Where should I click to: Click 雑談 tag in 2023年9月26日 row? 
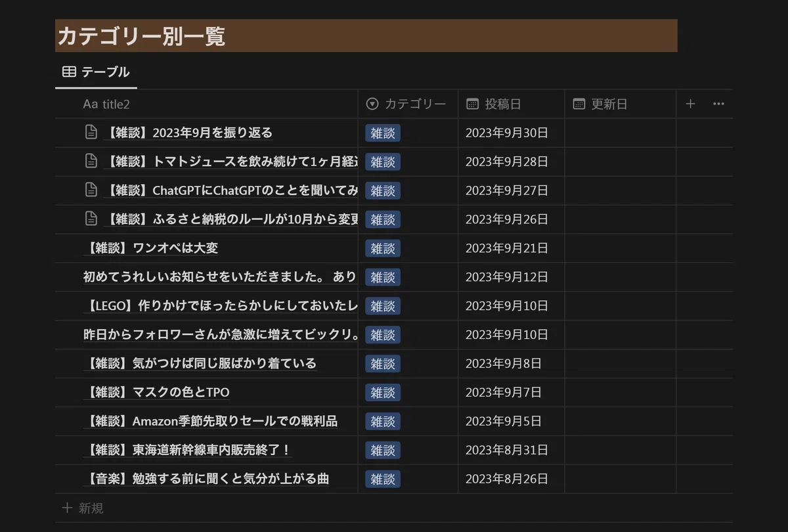383,220
